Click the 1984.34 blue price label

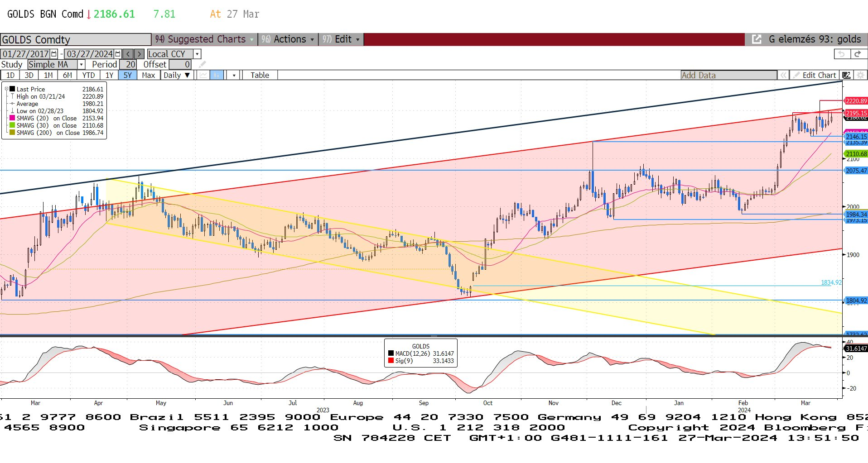coord(856,215)
